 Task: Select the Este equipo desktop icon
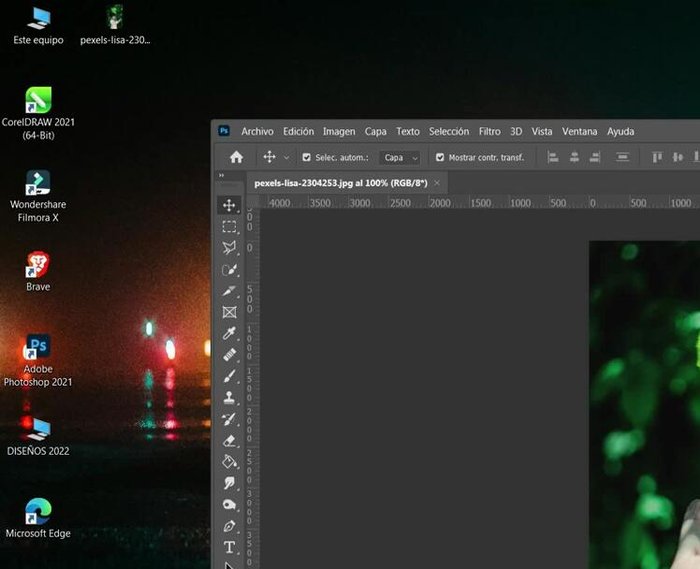tap(38, 26)
